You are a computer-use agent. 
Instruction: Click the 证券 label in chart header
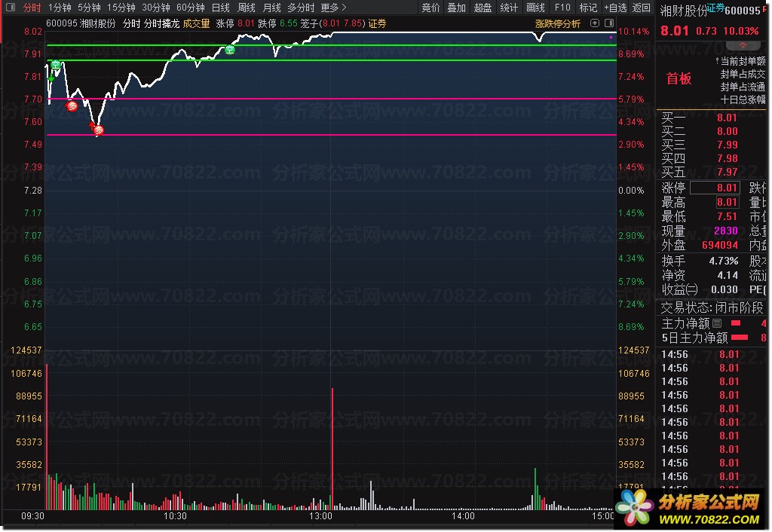377,23
